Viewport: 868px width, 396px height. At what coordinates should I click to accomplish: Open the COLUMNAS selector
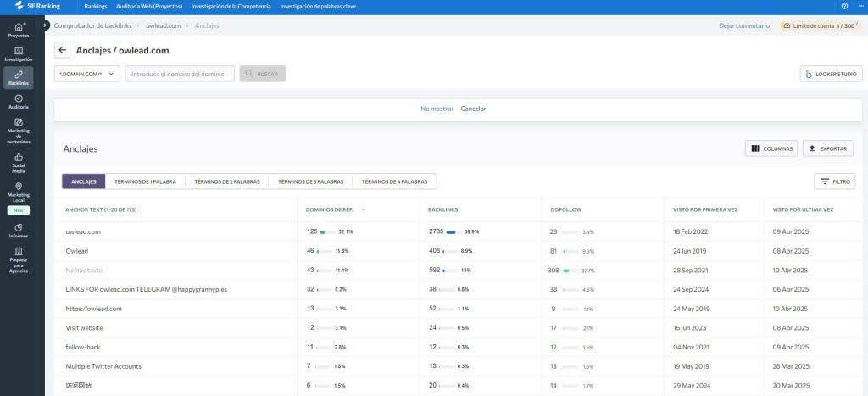tap(771, 148)
